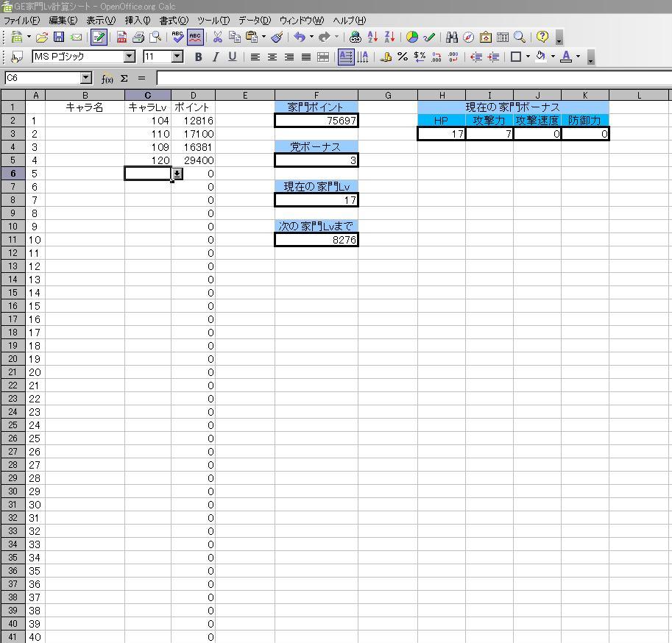Click the font color swatch
This screenshot has width=672, height=643.
[x=565, y=57]
